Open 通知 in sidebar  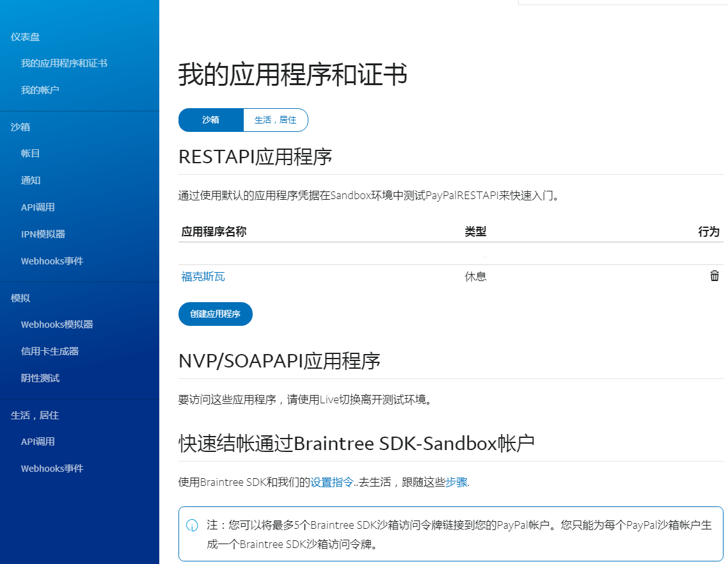coord(31,181)
